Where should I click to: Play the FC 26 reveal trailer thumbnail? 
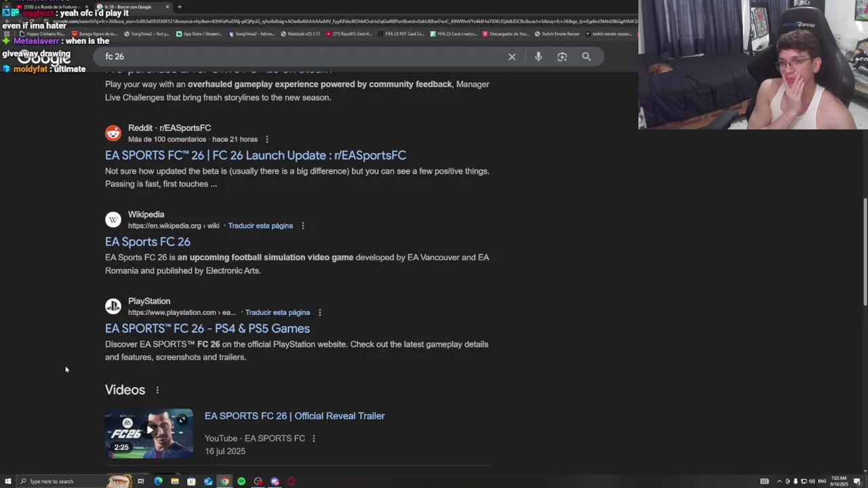(x=149, y=433)
